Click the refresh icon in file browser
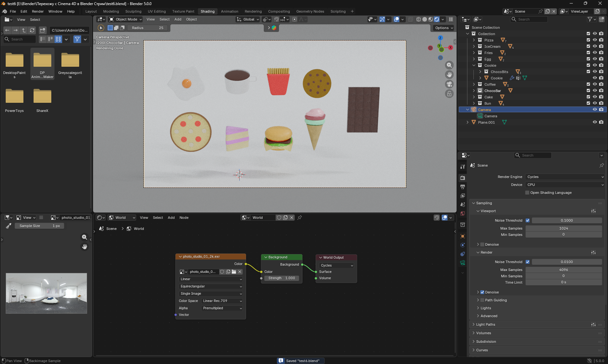The image size is (608, 364). pos(32,30)
